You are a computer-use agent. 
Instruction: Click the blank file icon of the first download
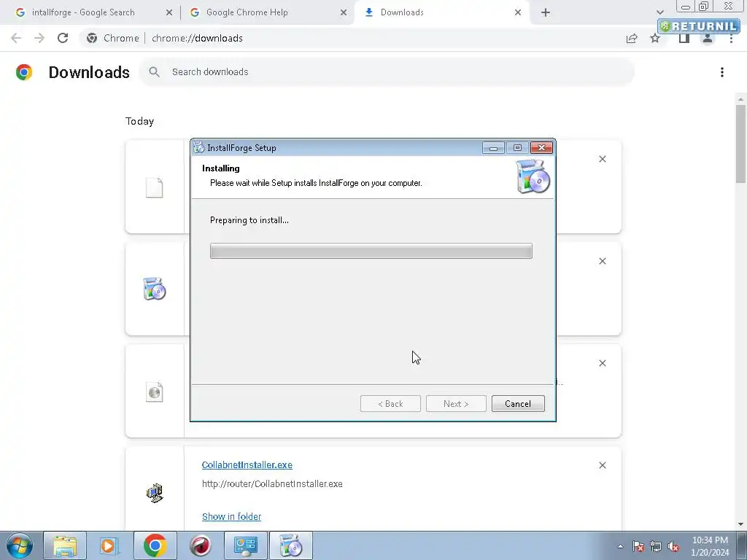[x=155, y=187]
